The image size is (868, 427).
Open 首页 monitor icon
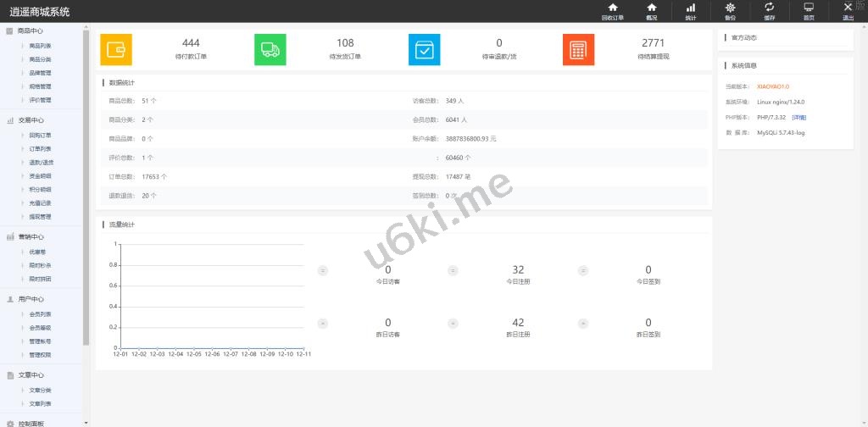[x=809, y=8]
